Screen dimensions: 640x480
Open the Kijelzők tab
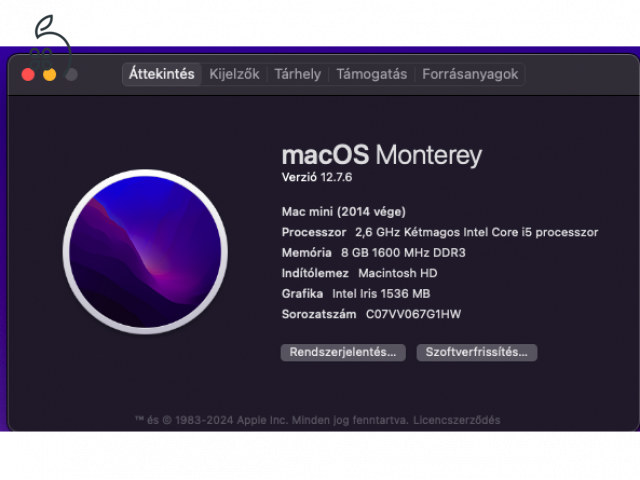coord(234,74)
